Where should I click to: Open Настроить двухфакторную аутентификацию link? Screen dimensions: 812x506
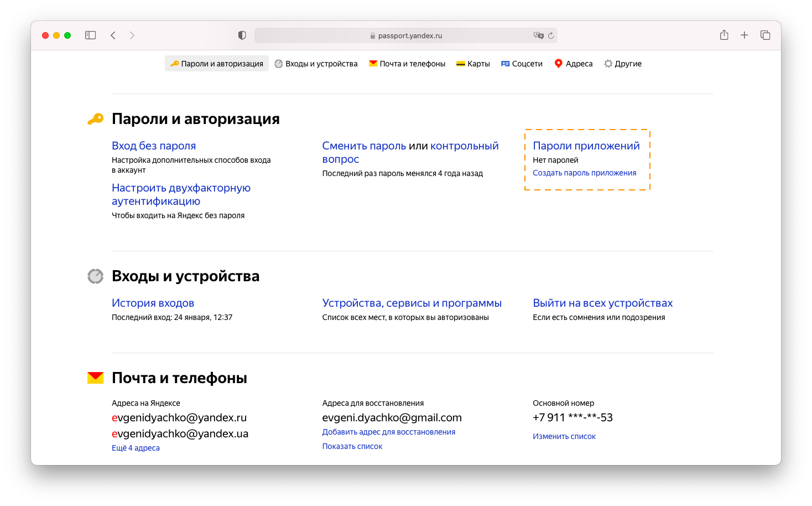[x=181, y=194]
